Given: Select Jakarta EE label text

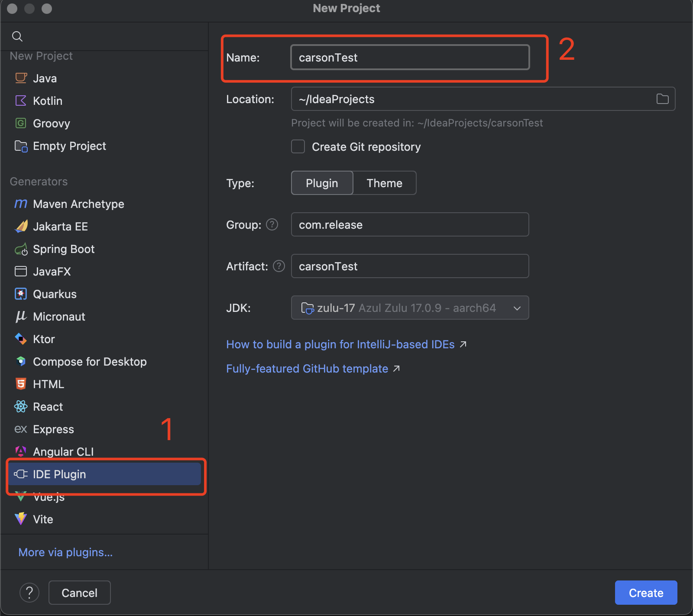Looking at the screenshot, I should tap(61, 227).
